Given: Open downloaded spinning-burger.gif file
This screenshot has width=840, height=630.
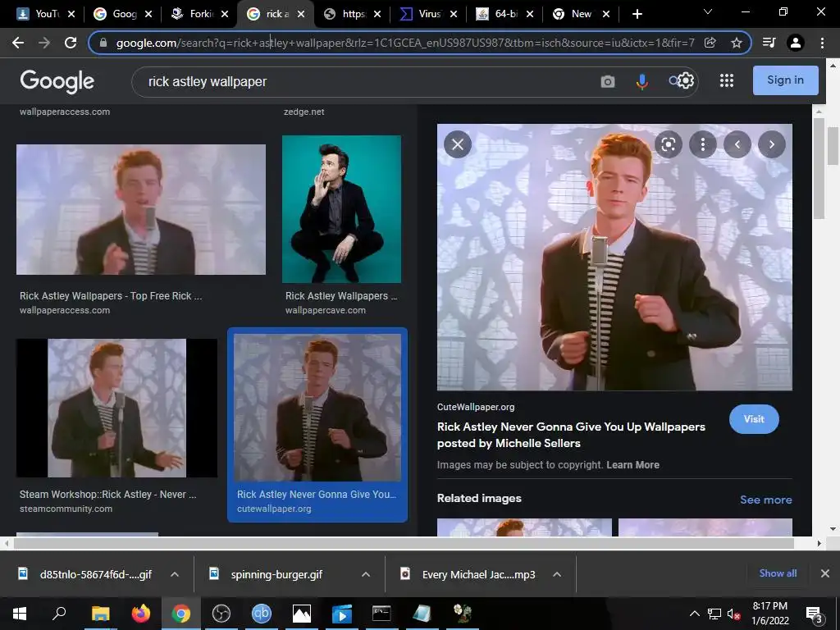Looking at the screenshot, I should coord(276,574).
